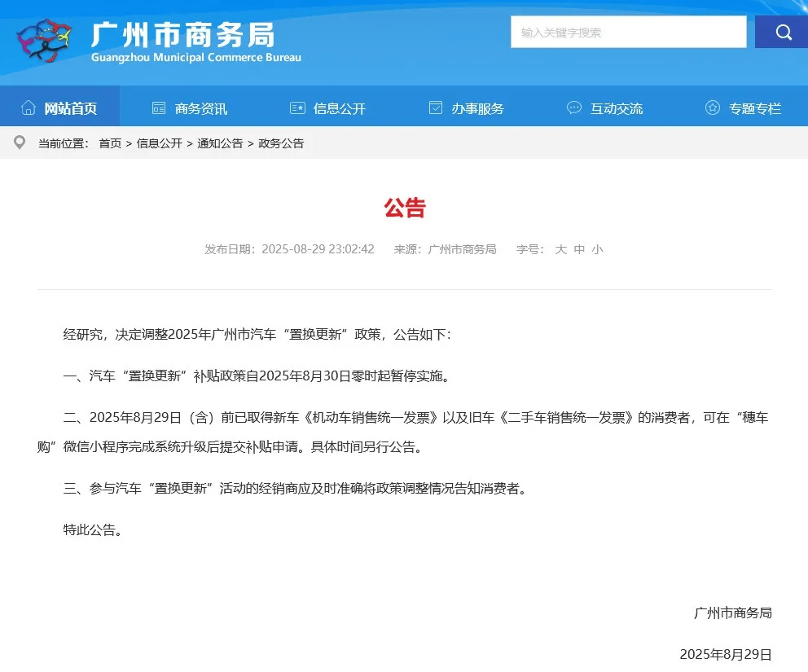This screenshot has width=808, height=672.
Task: Click the checkbox icon beside 办事服务
Action: 436,108
